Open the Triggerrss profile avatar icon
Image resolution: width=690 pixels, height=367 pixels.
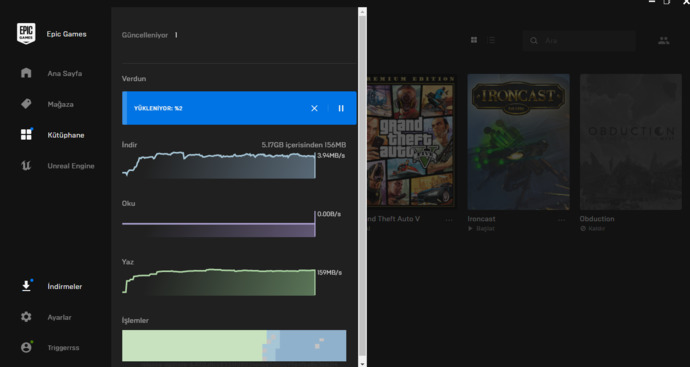[x=26, y=347]
